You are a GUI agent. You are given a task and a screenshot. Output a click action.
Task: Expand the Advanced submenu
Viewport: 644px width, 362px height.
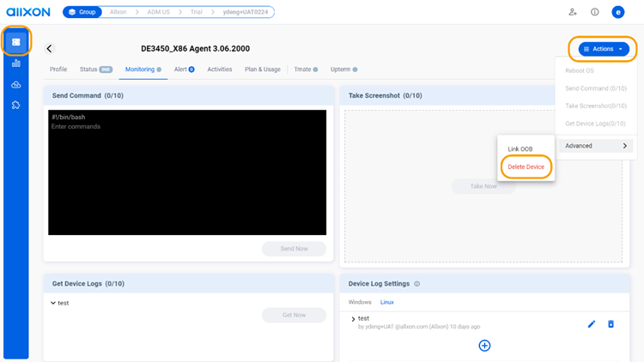pyautogui.click(x=598, y=146)
